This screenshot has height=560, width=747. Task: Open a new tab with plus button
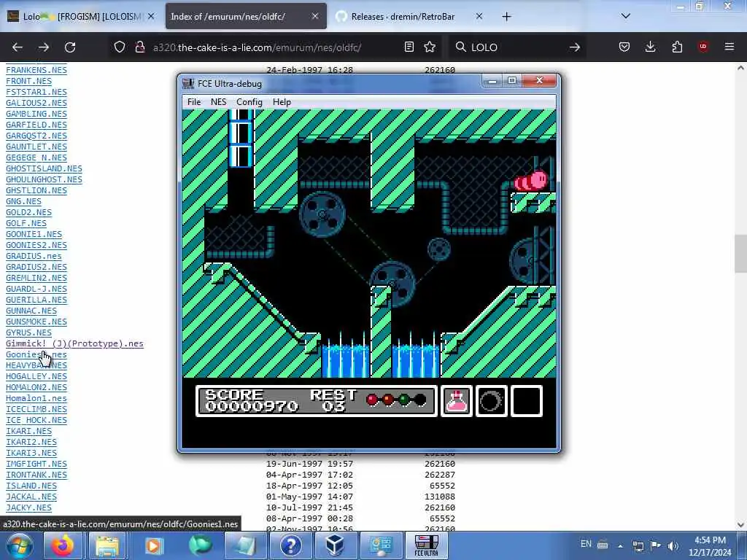coord(506,17)
